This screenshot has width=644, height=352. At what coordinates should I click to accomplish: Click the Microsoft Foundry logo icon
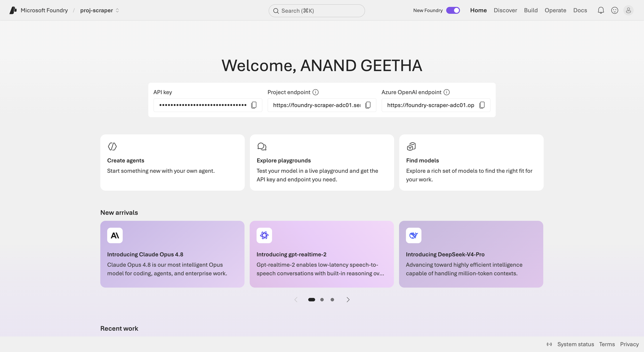pos(13,10)
